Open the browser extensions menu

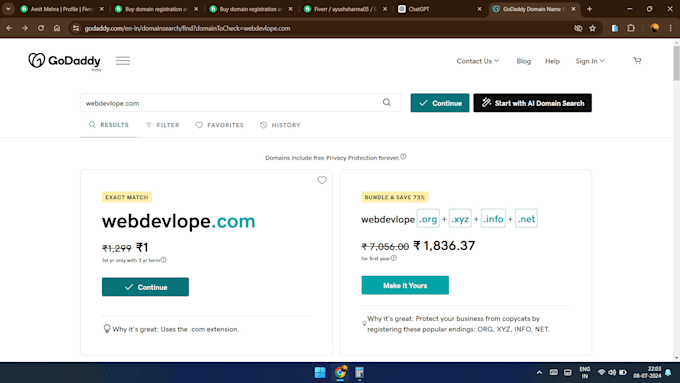631,28
